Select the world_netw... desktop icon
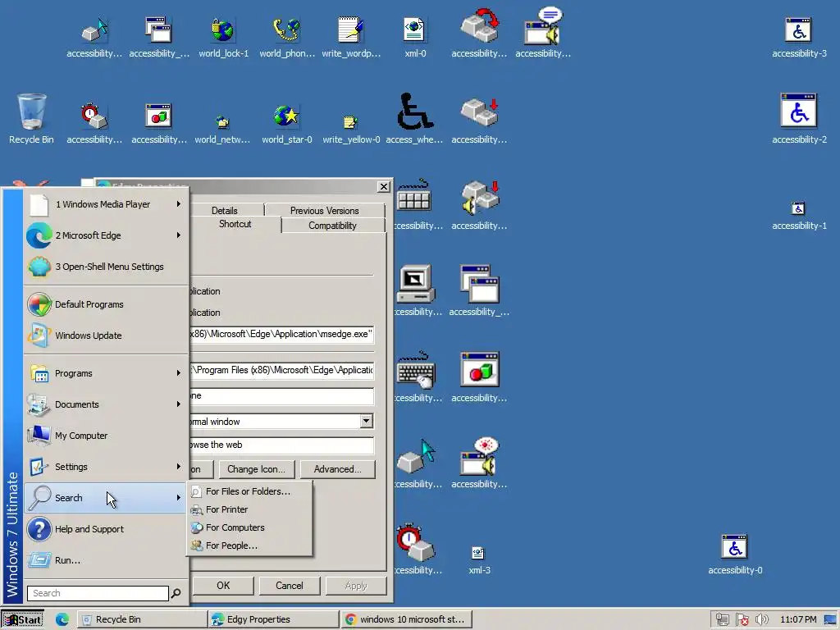840x630 pixels. point(222,129)
